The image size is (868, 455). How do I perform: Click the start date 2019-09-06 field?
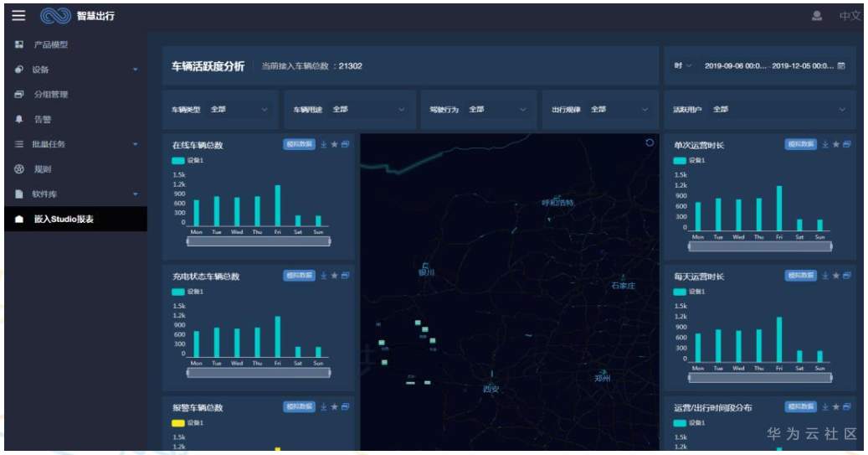735,65
